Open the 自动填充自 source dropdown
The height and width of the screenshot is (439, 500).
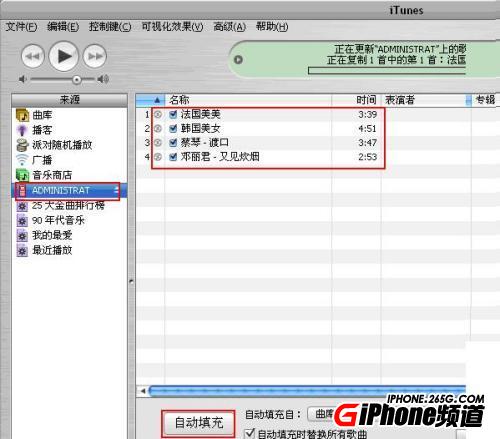coord(321,414)
